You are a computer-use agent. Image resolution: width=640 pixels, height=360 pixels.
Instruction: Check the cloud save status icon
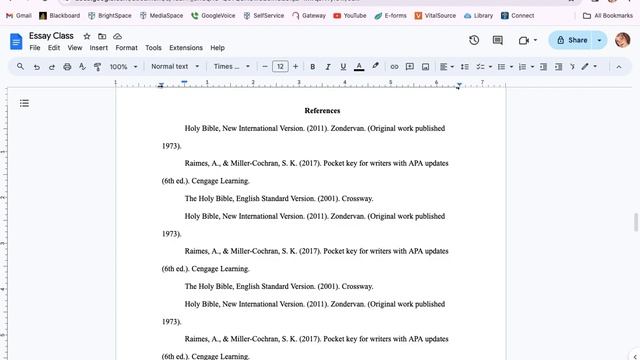coord(118,36)
